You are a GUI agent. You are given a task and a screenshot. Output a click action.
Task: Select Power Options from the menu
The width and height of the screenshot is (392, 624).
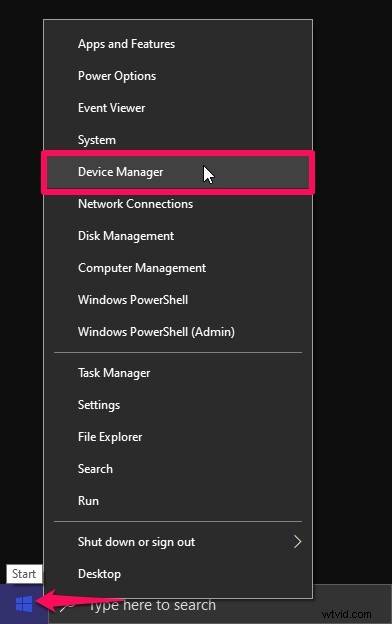click(x=177, y=76)
